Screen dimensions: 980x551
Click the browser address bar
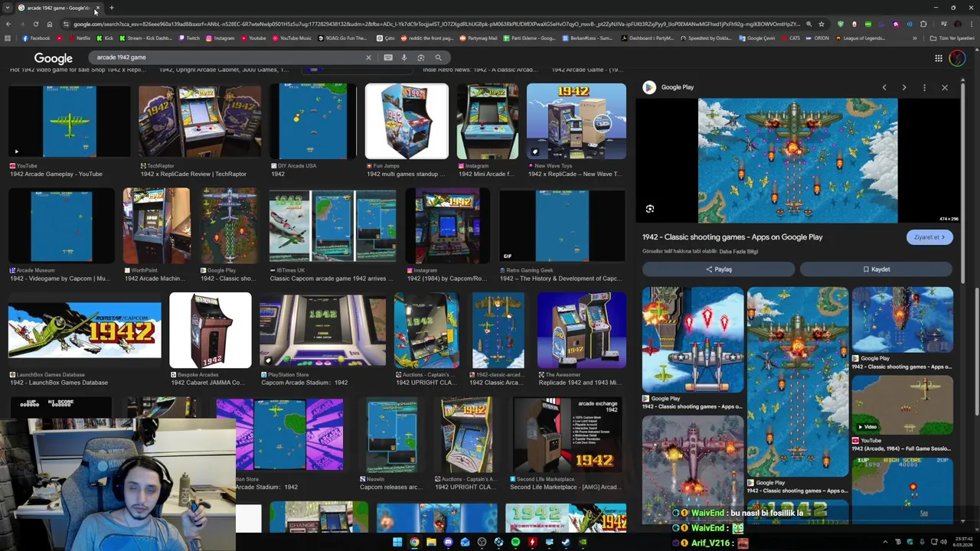pos(436,24)
